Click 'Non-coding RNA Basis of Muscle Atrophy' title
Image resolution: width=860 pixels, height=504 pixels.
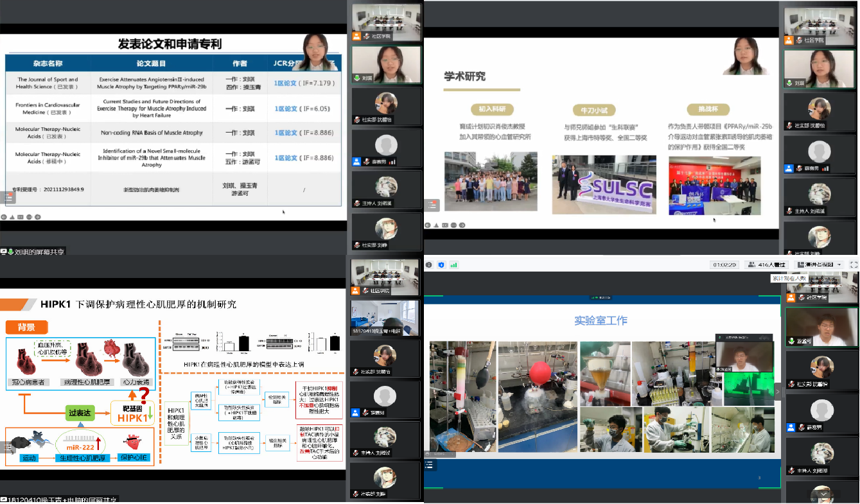[x=151, y=133]
